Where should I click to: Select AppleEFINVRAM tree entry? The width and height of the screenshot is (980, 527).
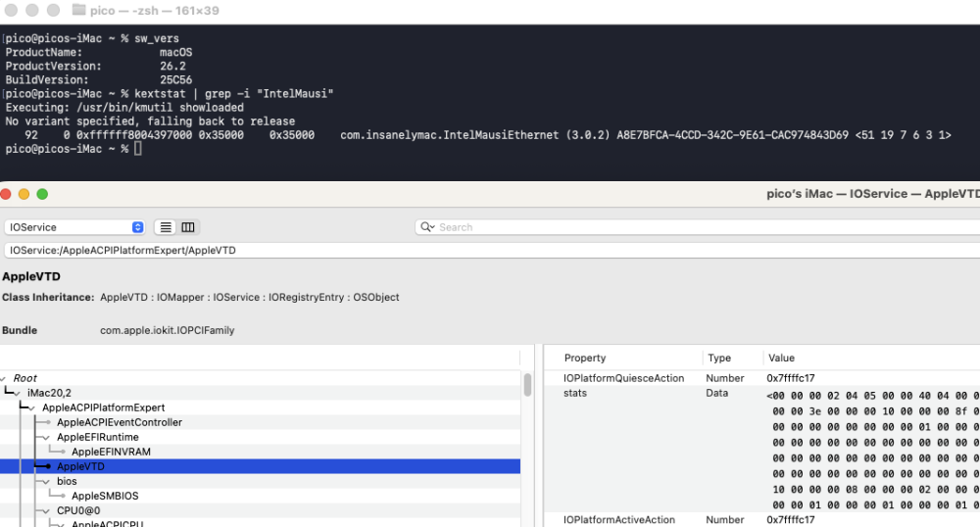pyautogui.click(x=111, y=453)
